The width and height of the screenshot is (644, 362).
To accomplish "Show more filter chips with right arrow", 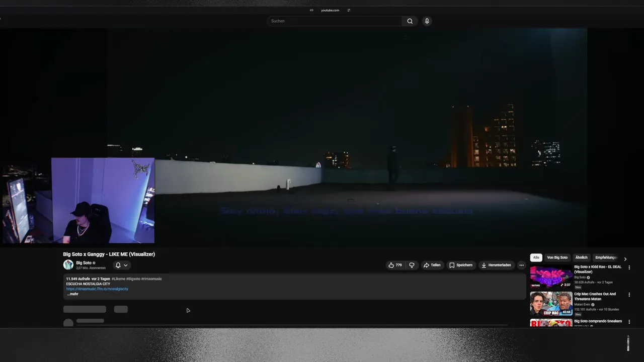I will (625, 259).
